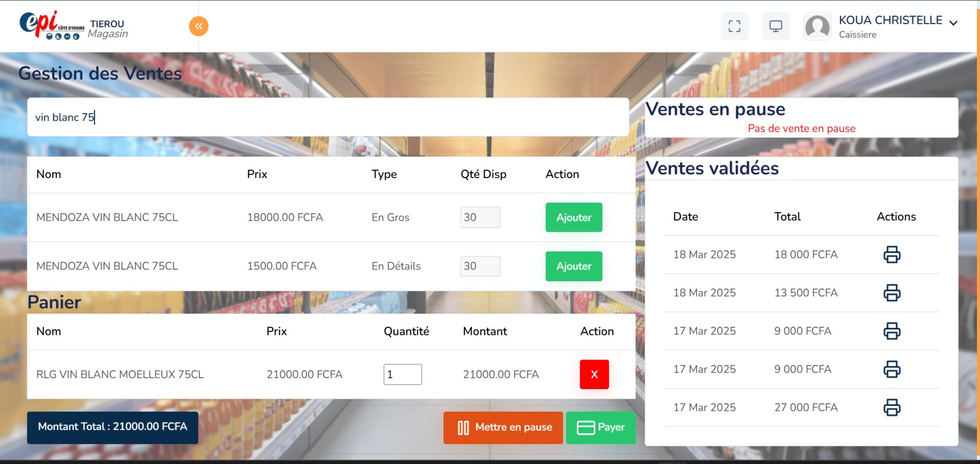Open KOUA CHRISTELLE user dropdown

[x=953, y=22]
